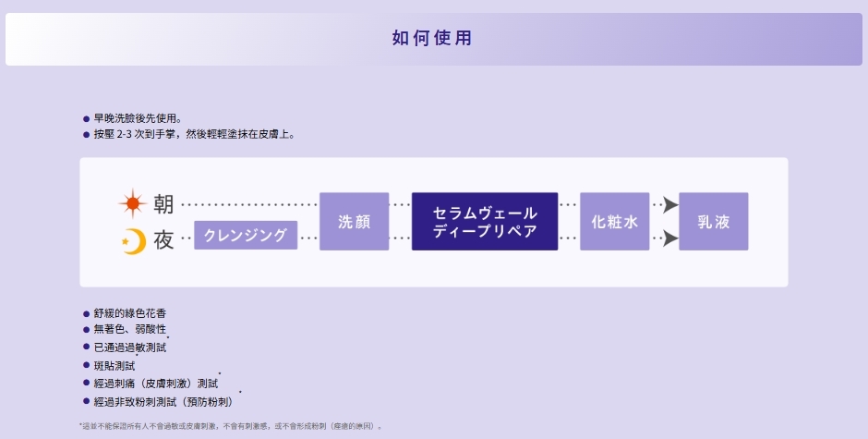Click the text 斑貼測試
The image size is (868, 439).
pyautogui.click(x=115, y=366)
